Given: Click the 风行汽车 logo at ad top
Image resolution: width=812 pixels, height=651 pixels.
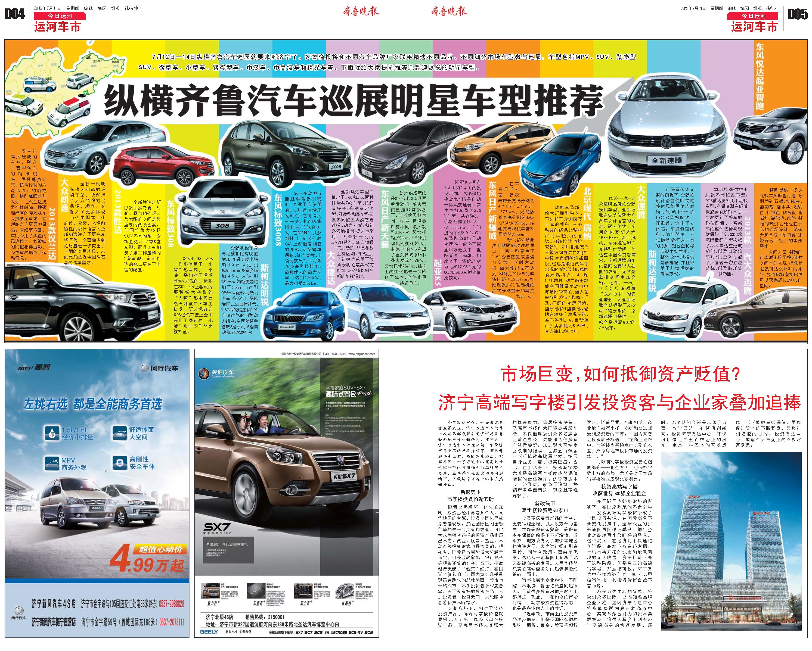Looking at the screenshot, I should coord(159,368).
